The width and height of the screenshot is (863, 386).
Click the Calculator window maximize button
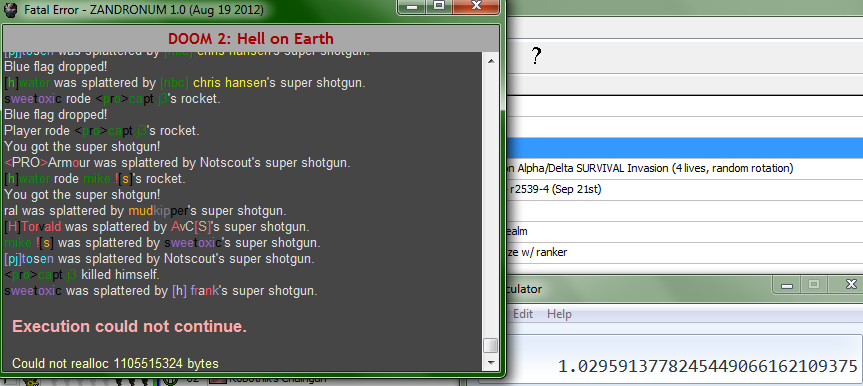pos(814,285)
